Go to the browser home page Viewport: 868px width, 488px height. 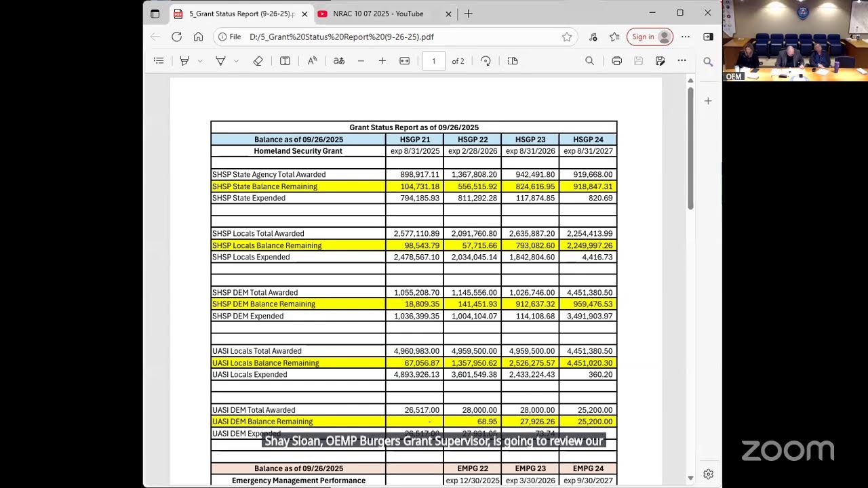(198, 37)
